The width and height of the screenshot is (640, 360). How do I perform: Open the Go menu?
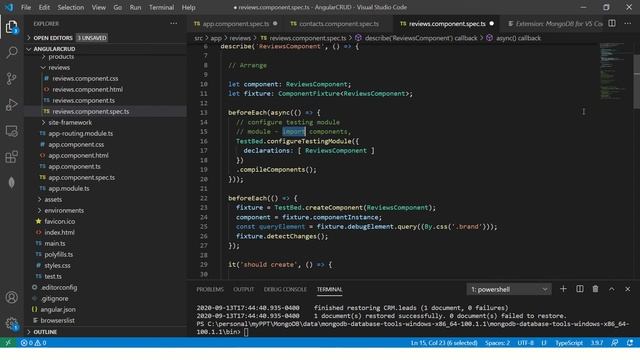pos(118,7)
